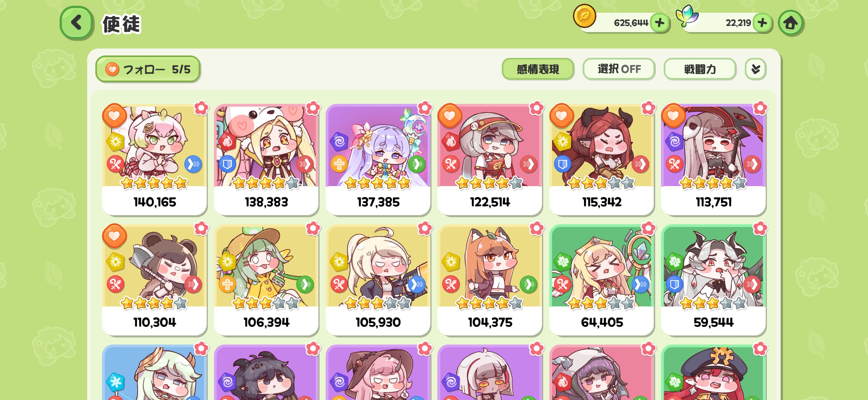Toggle the follow heart on the 140,165 apostle
868x400 pixels.
[x=114, y=116]
